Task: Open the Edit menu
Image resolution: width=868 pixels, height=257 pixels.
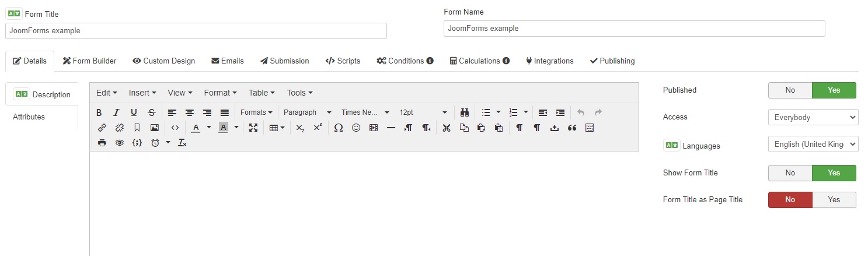Action: 107,93
